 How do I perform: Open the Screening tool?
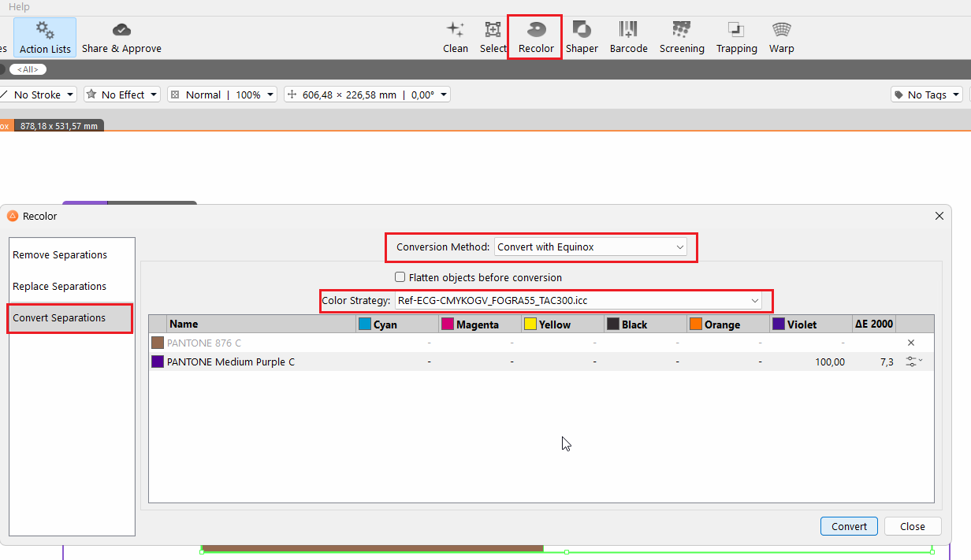pos(681,35)
